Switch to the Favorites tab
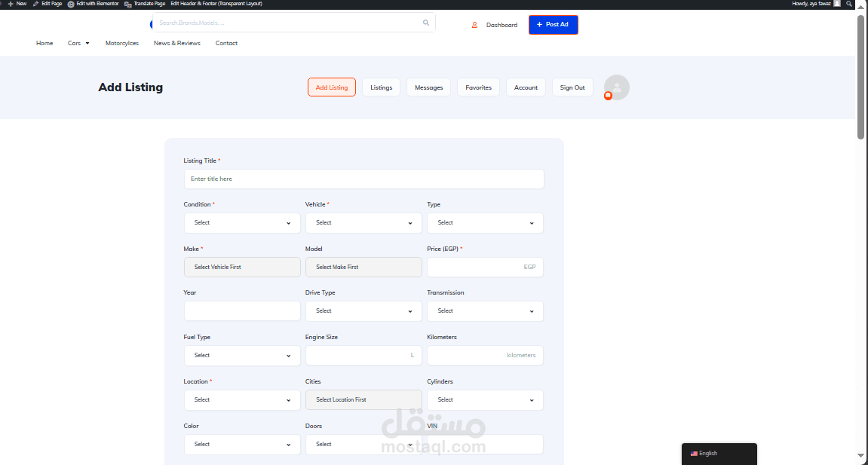868x465 pixels. [478, 87]
